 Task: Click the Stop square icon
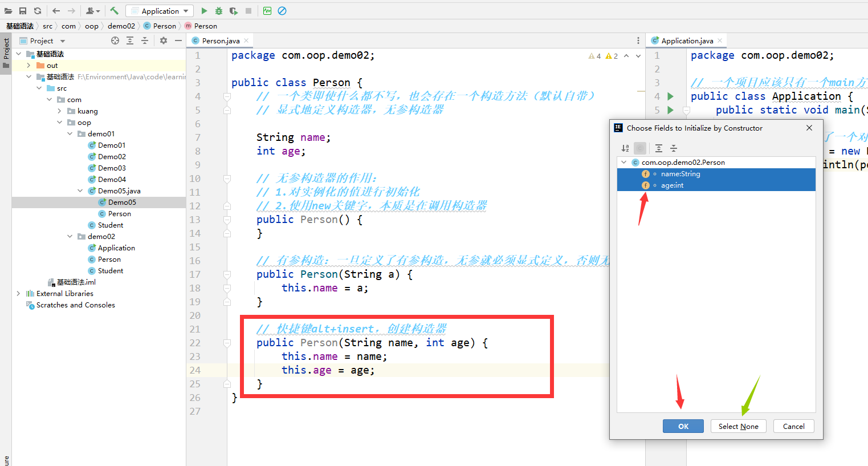coord(248,11)
